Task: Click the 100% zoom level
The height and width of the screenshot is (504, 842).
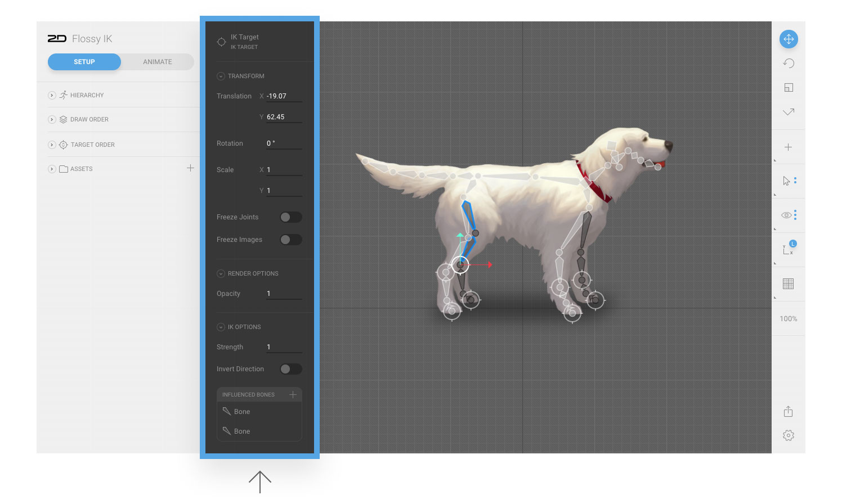Action: [788, 318]
